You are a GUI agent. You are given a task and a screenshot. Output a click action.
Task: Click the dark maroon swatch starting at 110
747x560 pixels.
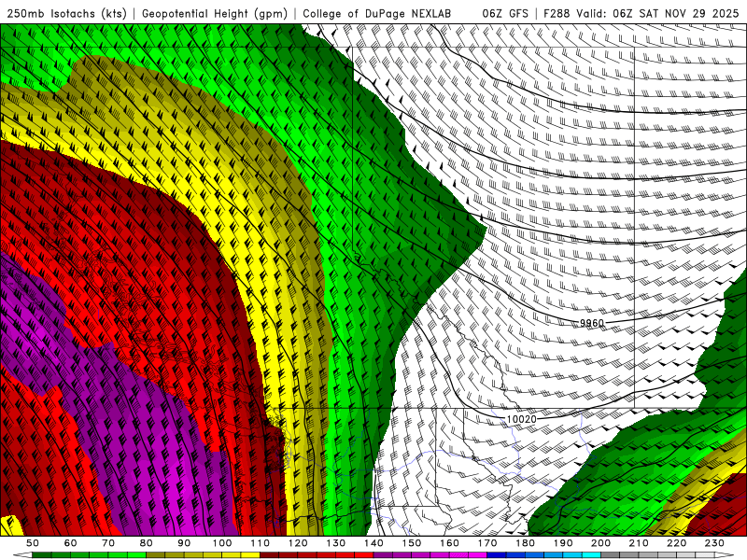269,554
